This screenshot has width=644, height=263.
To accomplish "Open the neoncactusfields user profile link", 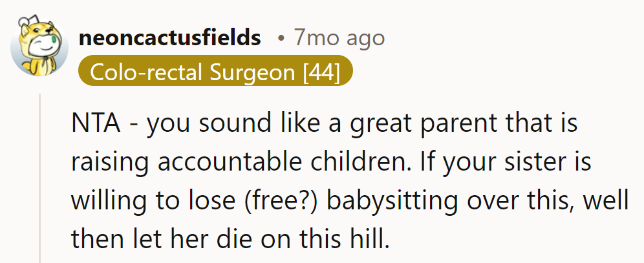I will [x=169, y=38].
